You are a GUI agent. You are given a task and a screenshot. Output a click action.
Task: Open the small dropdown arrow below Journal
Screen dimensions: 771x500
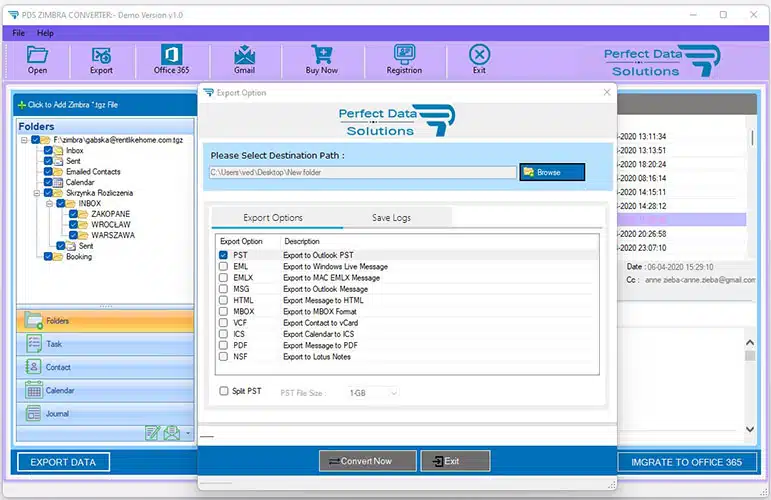pos(188,434)
